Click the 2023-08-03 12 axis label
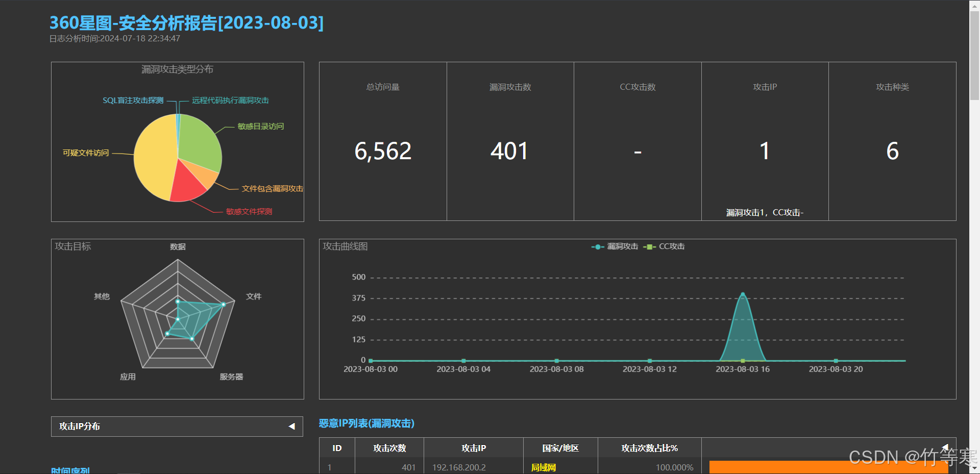Image resolution: width=980 pixels, height=474 pixels. coord(650,369)
